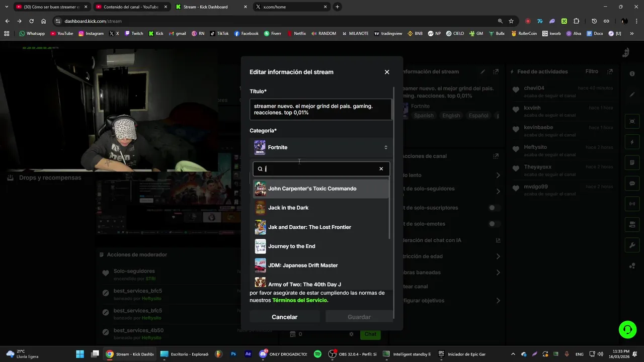Screen dimensions: 644x362
Task: Click the search magnifier icon in category field
Action: coord(260,169)
